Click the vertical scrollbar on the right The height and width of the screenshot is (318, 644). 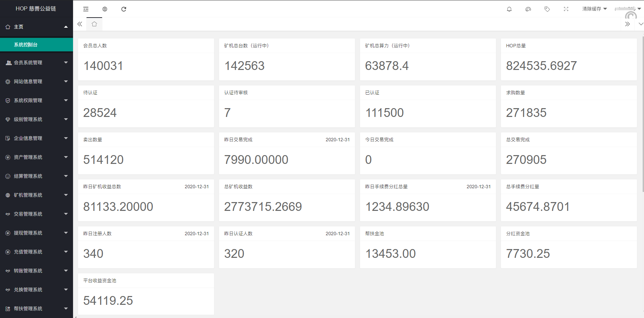pyautogui.click(x=643, y=115)
